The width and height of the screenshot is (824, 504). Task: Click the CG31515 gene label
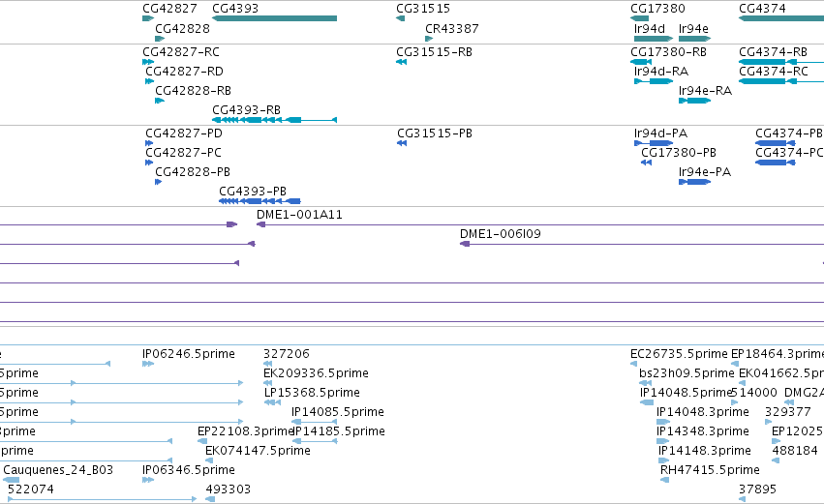[423, 9]
